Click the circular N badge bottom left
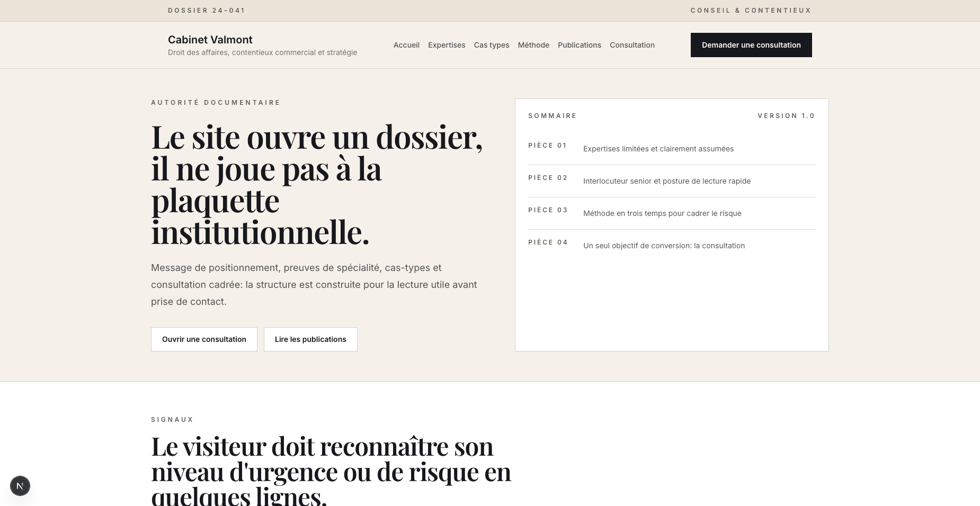The height and width of the screenshot is (506, 980). (20, 485)
